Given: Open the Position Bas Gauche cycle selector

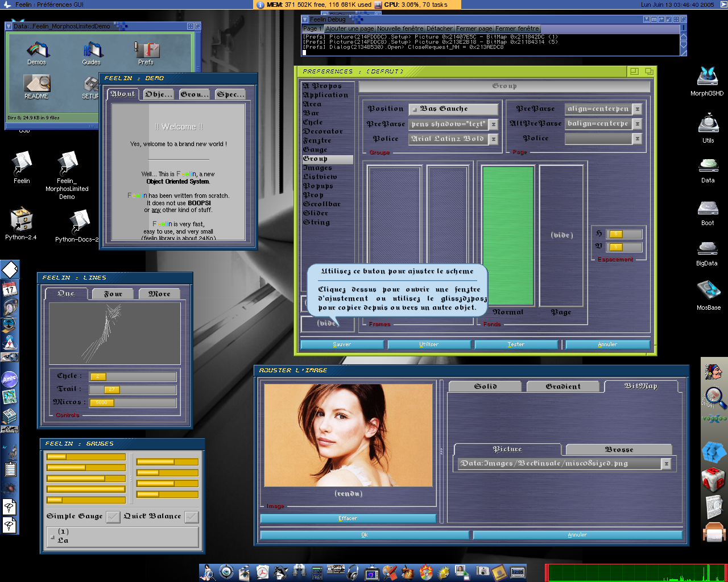Looking at the screenshot, I should pos(453,109).
